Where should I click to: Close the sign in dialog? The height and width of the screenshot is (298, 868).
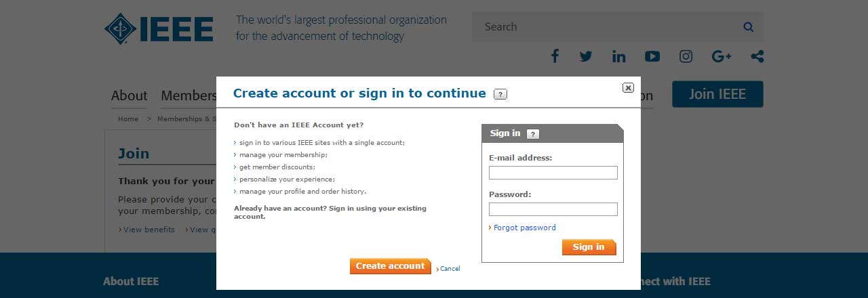pyautogui.click(x=628, y=87)
